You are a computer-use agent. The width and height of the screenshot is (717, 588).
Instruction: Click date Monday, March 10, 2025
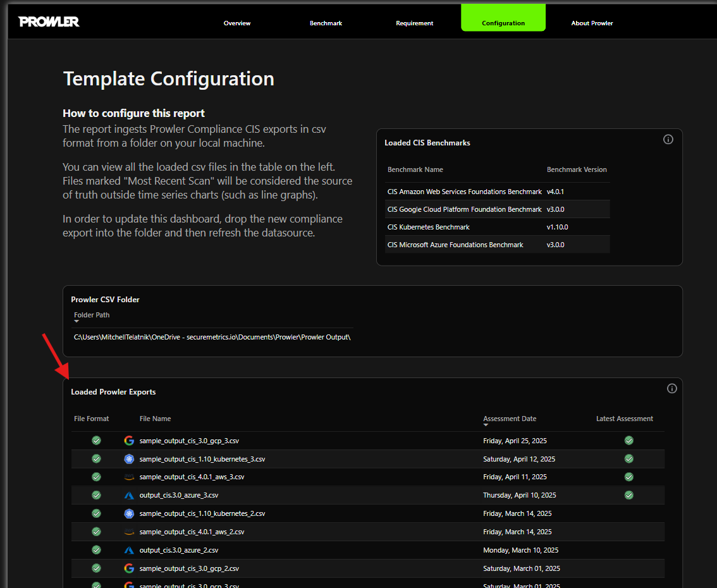coord(521,550)
